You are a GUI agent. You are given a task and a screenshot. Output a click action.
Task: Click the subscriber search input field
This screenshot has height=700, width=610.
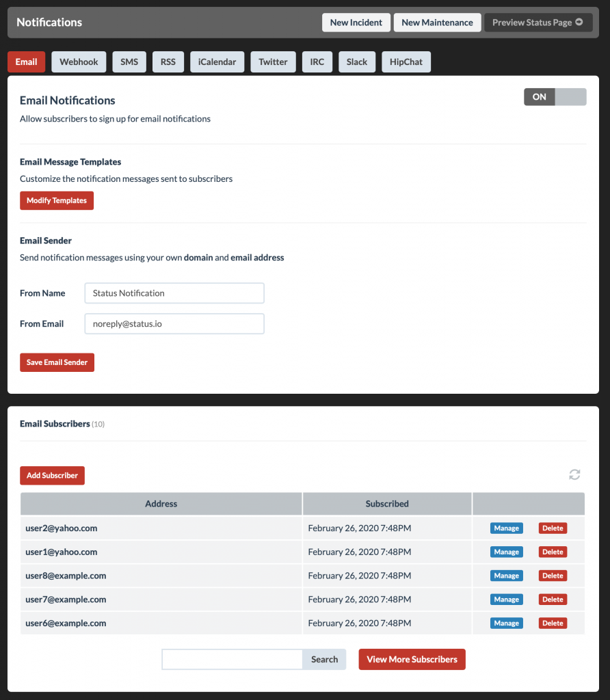[x=233, y=660]
